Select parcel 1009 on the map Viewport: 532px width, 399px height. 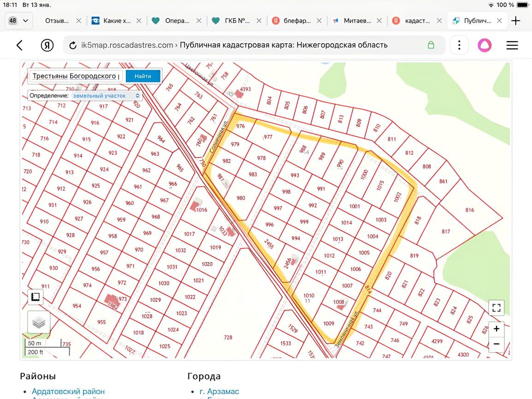tap(328, 323)
